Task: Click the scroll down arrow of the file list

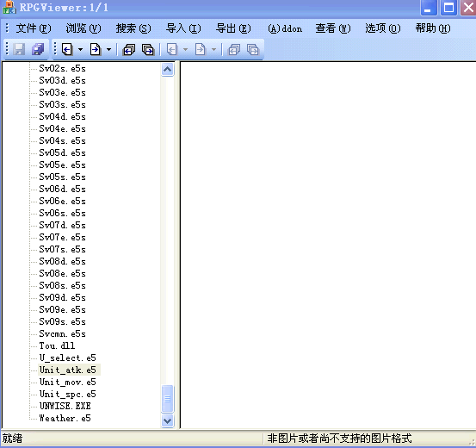Action: [168, 420]
